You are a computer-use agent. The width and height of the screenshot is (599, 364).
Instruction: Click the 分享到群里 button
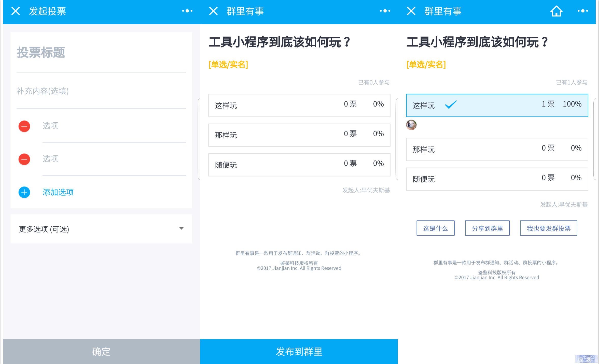(x=487, y=228)
